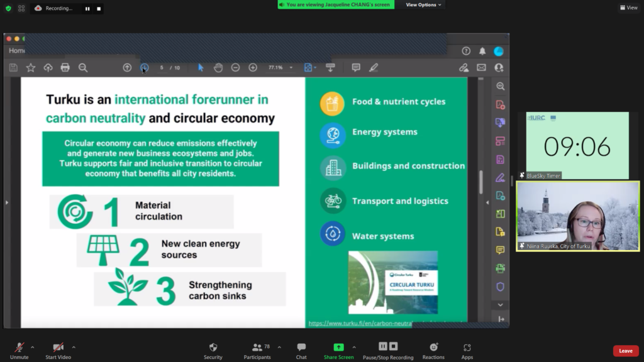Click the Security shield icon

213,350
